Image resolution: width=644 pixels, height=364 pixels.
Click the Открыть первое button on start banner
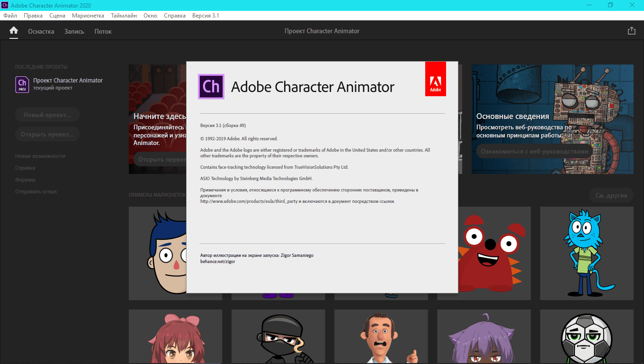click(160, 159)
